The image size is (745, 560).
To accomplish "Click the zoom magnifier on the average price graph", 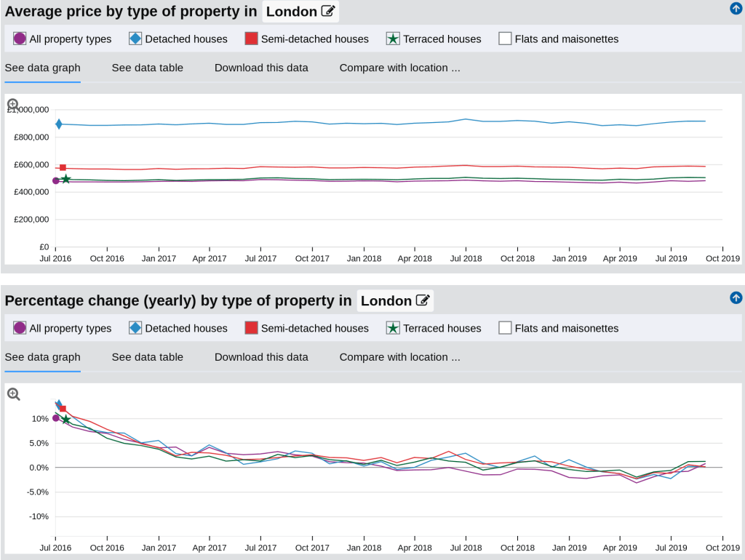I will coord(13,105).
